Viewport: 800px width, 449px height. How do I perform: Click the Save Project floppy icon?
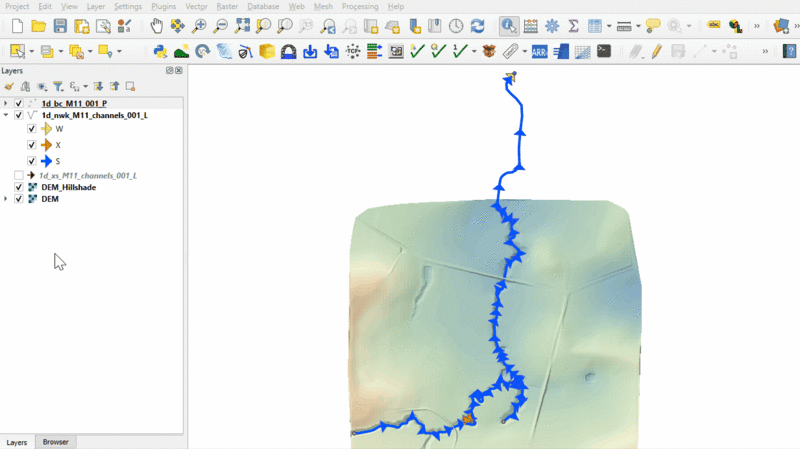pos(60,26)
